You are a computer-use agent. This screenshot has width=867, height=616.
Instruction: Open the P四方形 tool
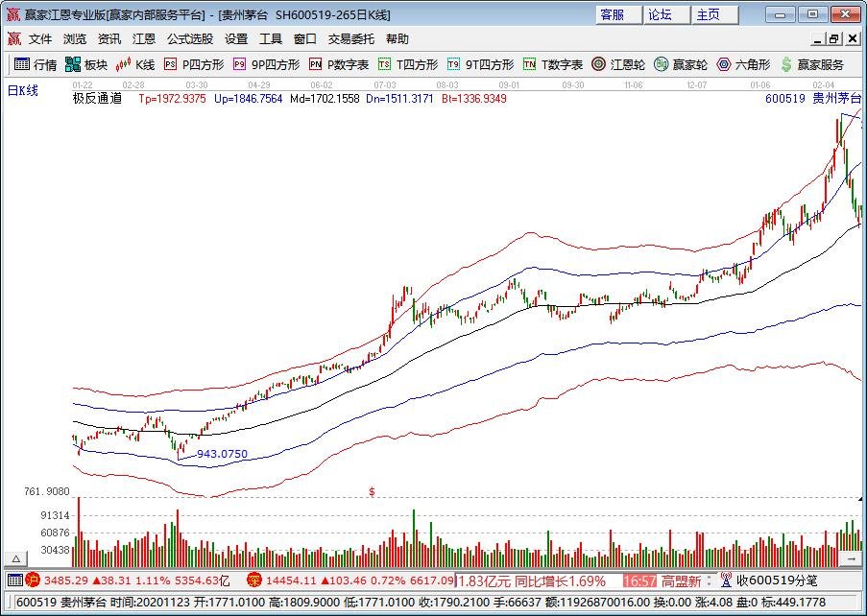coord(194,64)
